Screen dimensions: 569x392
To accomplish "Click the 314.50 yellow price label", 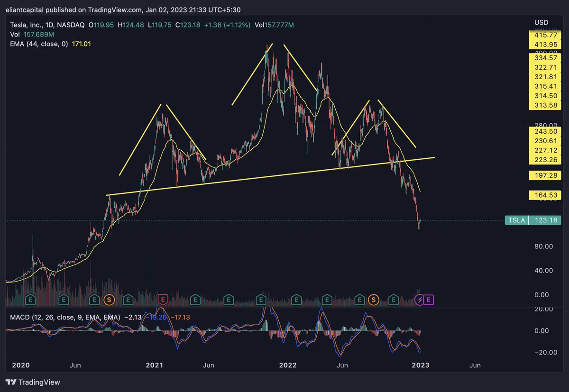I will click(x=545, y=95).
